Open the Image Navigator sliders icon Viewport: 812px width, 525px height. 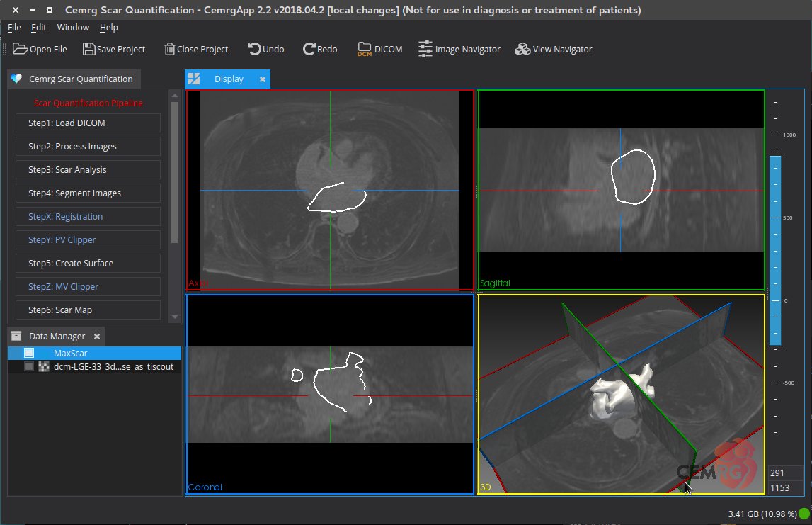(425, 49)
